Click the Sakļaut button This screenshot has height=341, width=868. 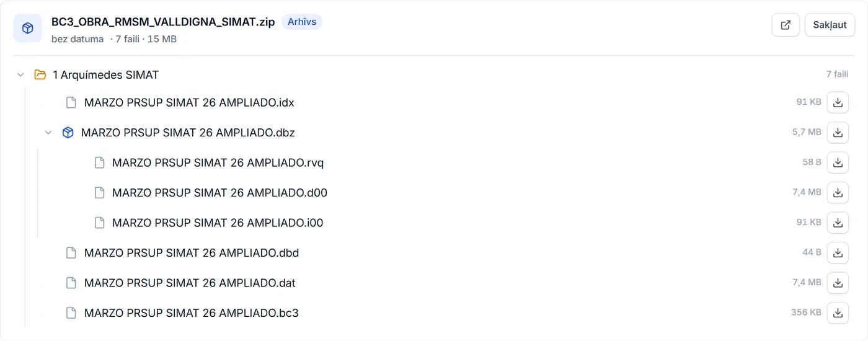[830, 25]
